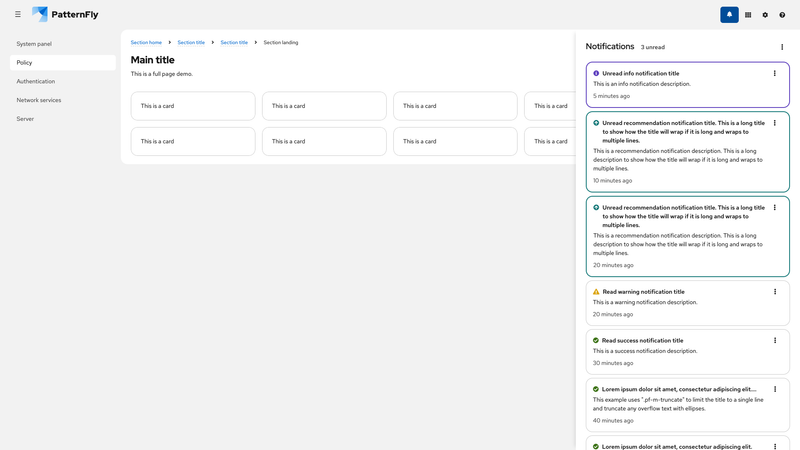Viewport: 800px width, 450px height.
Task: Open kebab menu on Lorem ipsum notification
Action: (x=775, y=389)
